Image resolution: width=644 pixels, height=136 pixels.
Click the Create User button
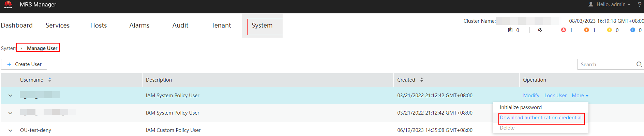point(24,64)
